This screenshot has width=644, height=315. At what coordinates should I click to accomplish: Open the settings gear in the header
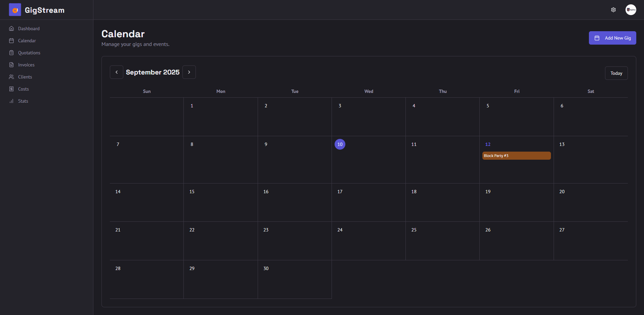coord(613,10)
